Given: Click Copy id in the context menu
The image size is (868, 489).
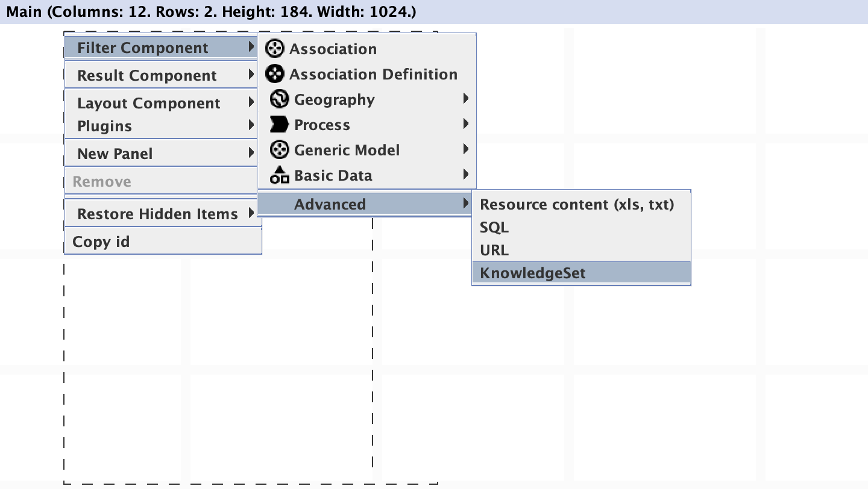Looking at the screenshot, I should (101, 242).
